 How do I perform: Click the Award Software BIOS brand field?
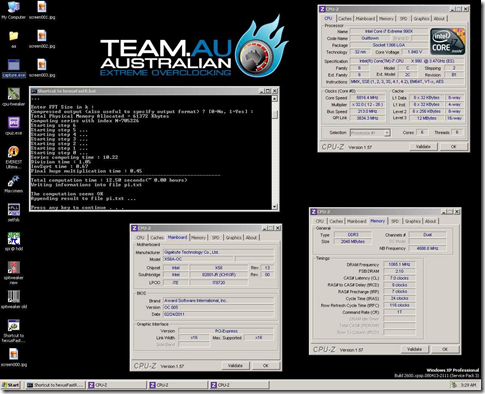pos(218,301)
